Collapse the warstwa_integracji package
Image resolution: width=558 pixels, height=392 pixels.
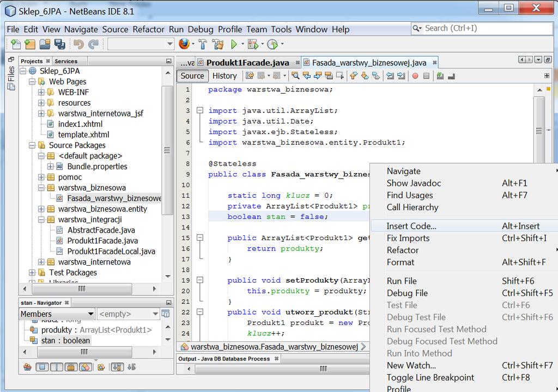[x=41, y=219]
